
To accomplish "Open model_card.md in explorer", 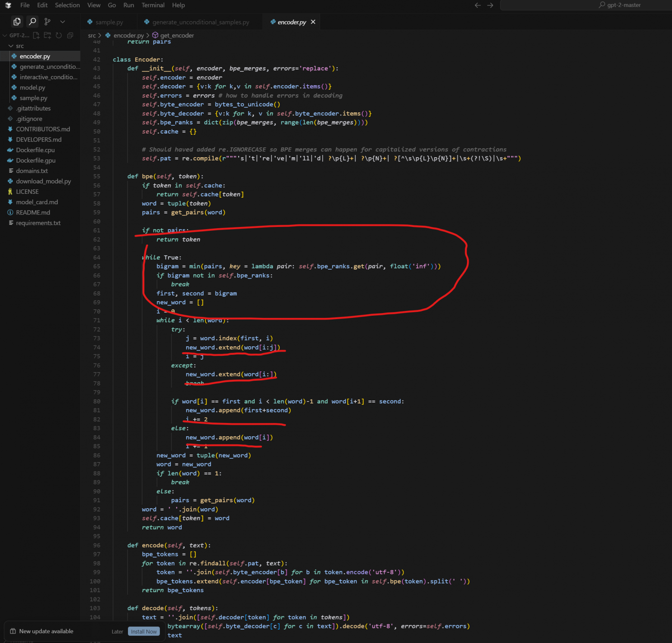I will click(x=40, y=202).
